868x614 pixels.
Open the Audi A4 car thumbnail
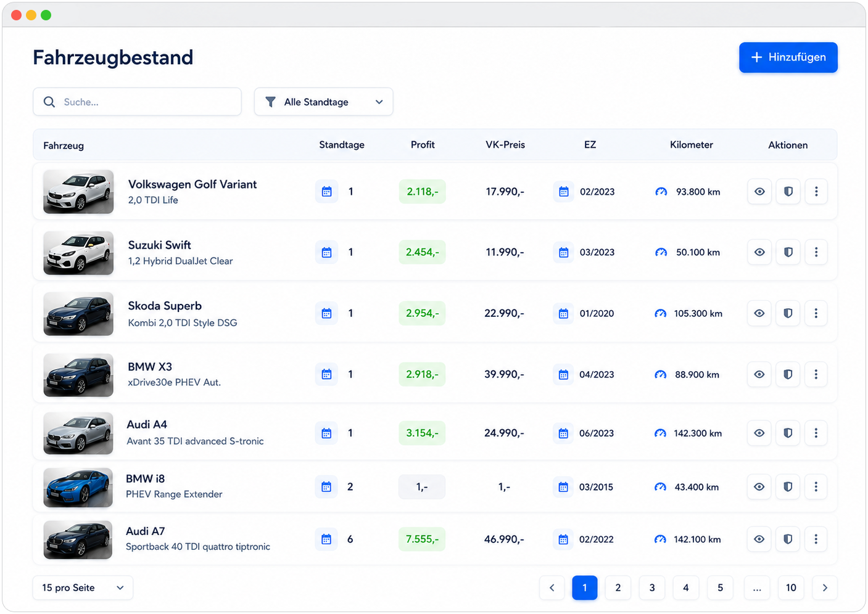78,433
